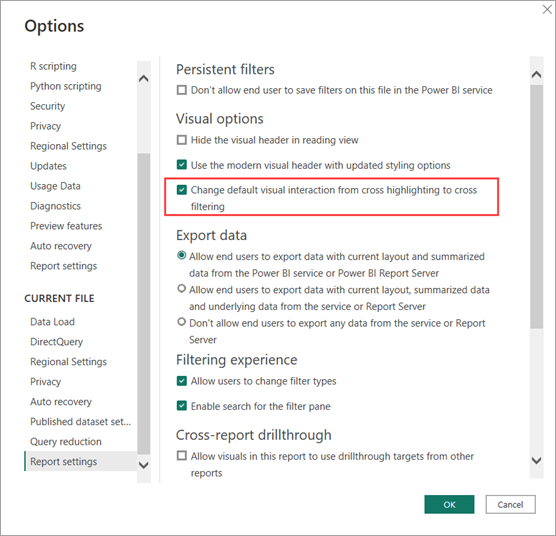Select Diagnostics category
The height and width of the screenshot is (536, 556).
tap(55, 206)
